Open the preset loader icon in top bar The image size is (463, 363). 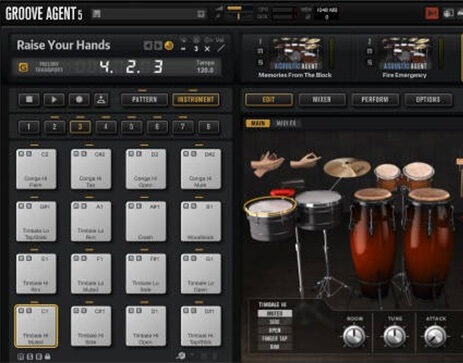[97, 13]
